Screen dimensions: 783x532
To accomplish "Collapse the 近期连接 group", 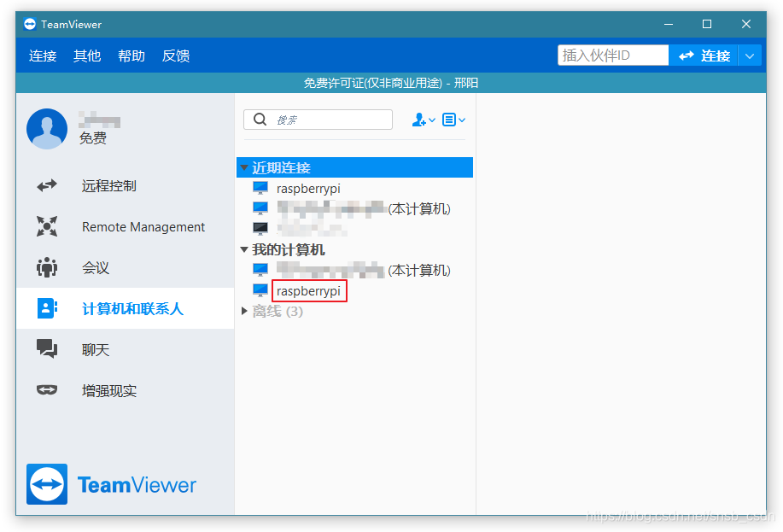I will coord(244,168).
